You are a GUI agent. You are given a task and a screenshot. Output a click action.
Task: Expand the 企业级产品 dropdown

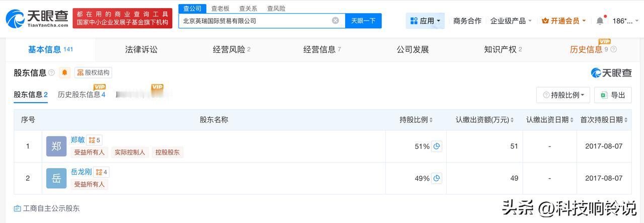[511, 21]
